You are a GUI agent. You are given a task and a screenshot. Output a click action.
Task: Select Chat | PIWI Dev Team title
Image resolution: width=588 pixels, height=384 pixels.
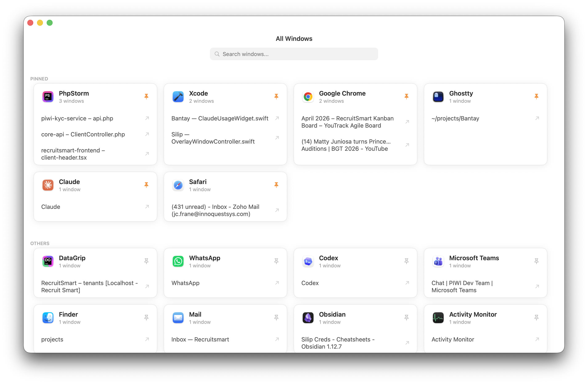point(462,287)
